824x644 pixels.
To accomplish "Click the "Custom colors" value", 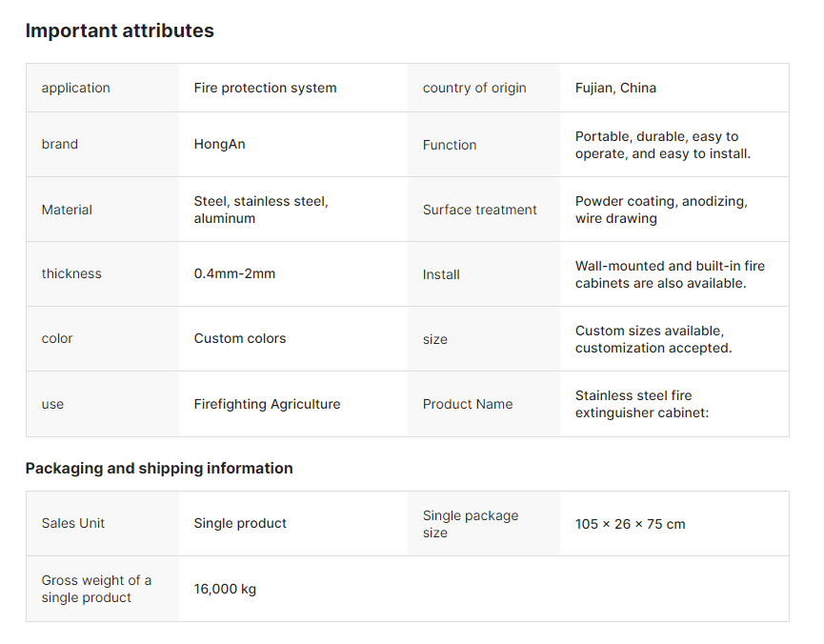I will tap(240, 338).
